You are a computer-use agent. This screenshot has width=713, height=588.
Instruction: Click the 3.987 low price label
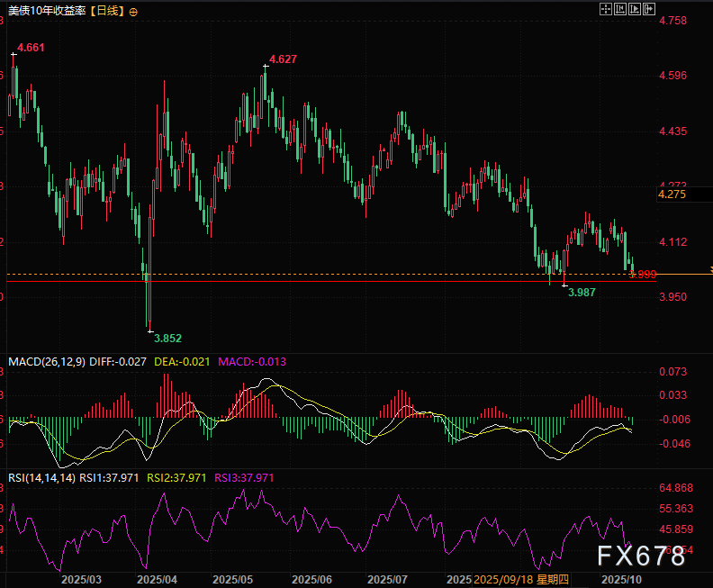tap(582, 293)
